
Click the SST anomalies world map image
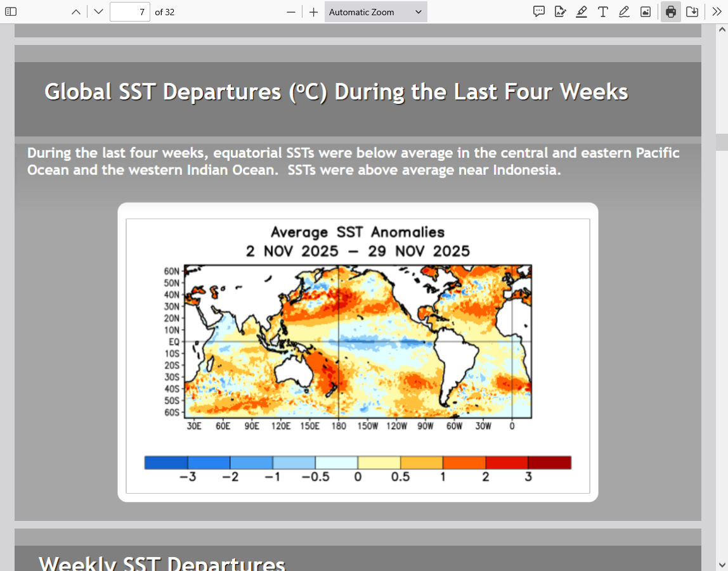coord(357,342)
